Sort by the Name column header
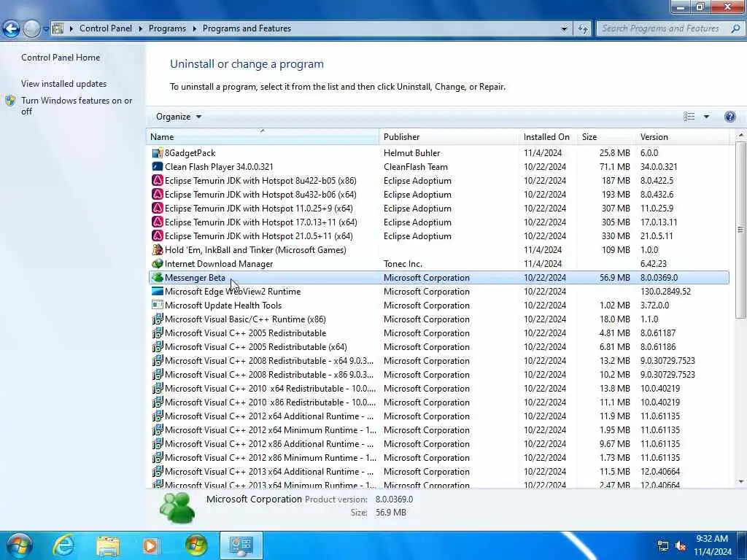747x560 pixels. pyautogui.click(x=263, y=136)
